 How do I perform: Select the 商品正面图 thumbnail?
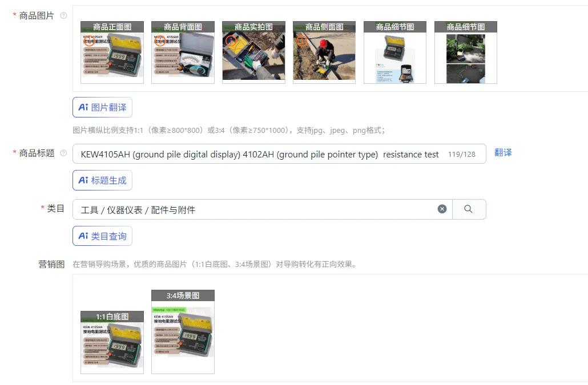click(x=112, y=52)
